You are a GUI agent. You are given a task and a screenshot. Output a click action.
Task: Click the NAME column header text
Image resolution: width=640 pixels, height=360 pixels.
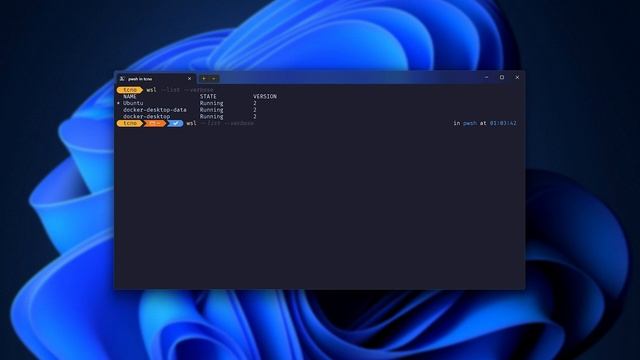coord(130,97)
